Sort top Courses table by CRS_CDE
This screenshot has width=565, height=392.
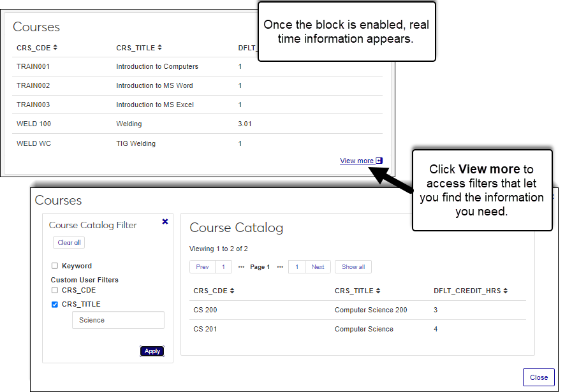pyautogui.click(x=37, y=48)
